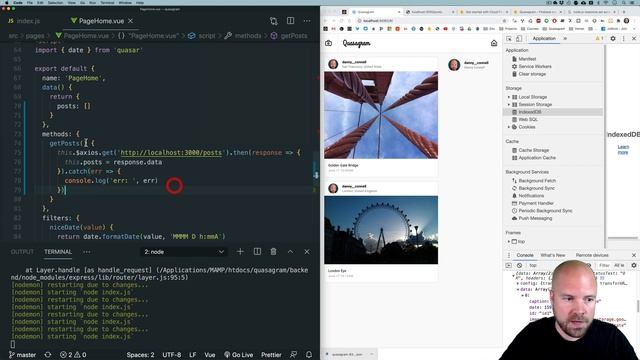Open errors and warnings status item

tap(73, 355)
